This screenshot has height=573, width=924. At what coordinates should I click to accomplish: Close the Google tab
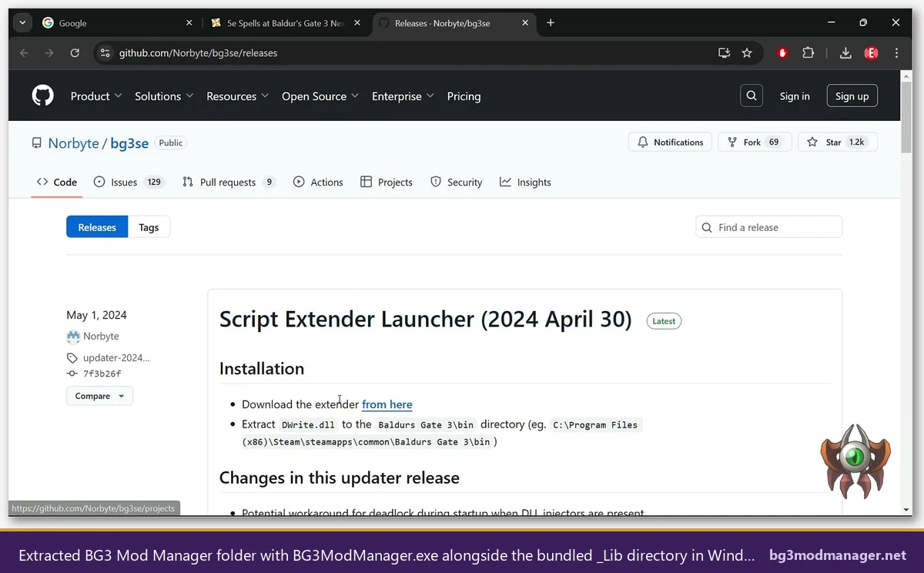[189, 23]
